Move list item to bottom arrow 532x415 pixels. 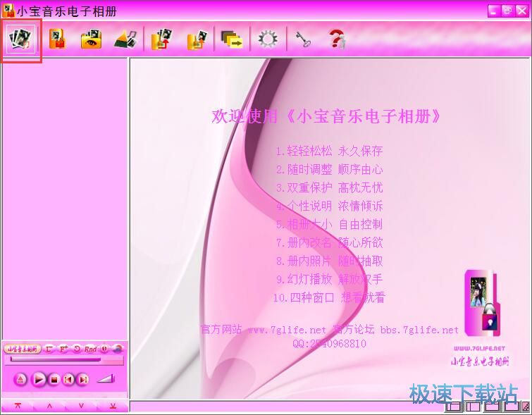(x=113, y=407)
